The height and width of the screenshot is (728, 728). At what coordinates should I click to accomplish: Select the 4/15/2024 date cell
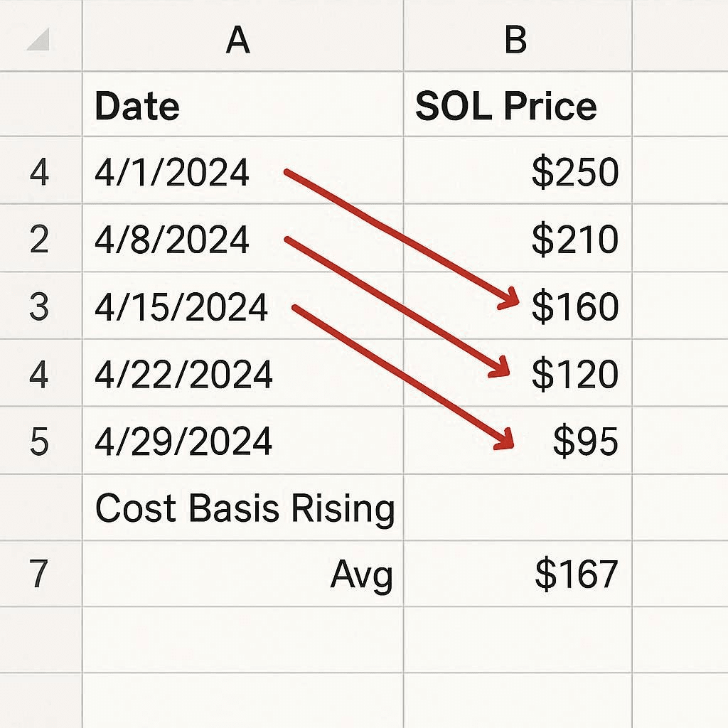181,307
